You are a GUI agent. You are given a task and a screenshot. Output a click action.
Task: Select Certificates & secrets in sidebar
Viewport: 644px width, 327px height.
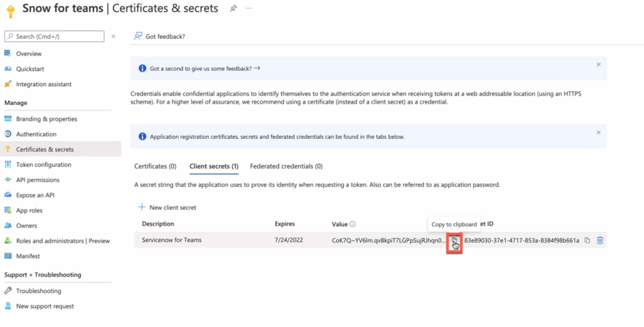pos(45,149)
